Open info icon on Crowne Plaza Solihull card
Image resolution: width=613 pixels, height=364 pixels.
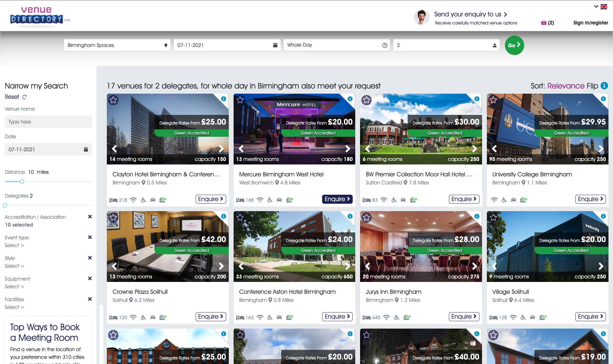[x=224, y=216]
